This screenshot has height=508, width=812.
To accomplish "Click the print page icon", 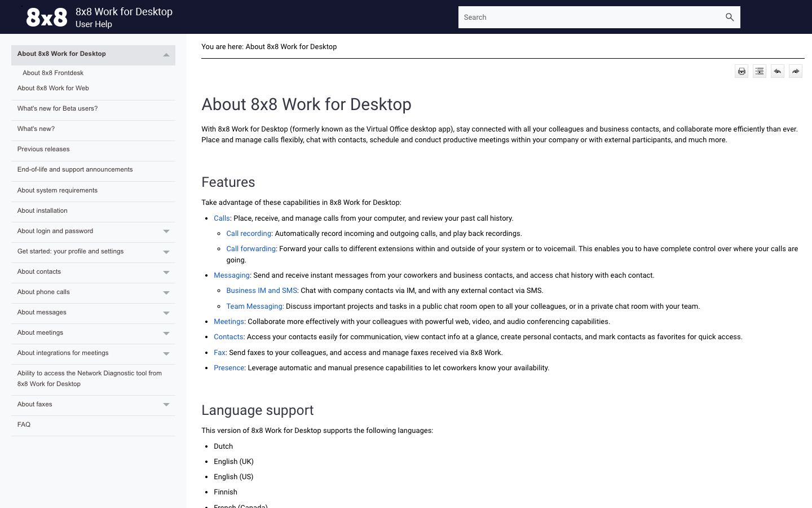I will pos(742,71).
